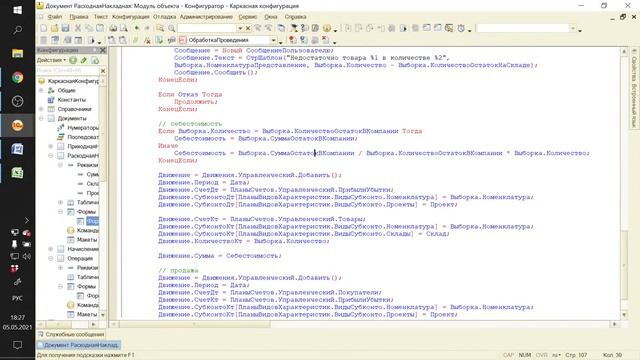
Task: Expand the Справочники tree node
Action: [41, 109]
